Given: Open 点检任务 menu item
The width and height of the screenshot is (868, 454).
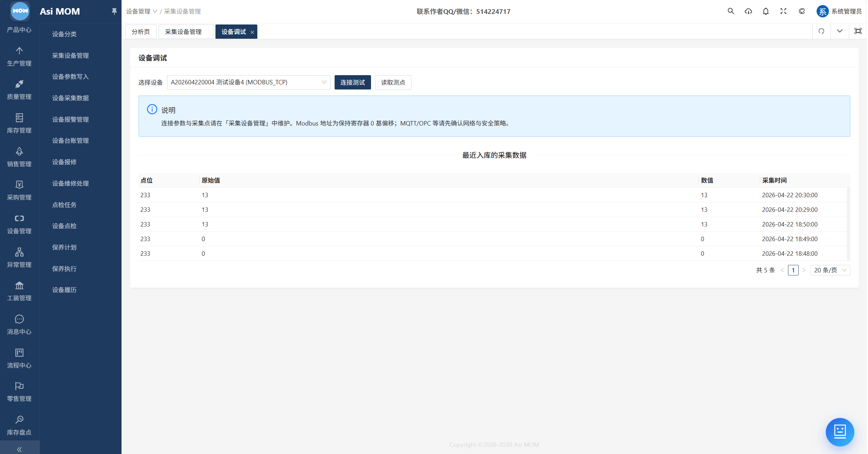Looking at the screenshot, I should (64, 205).
